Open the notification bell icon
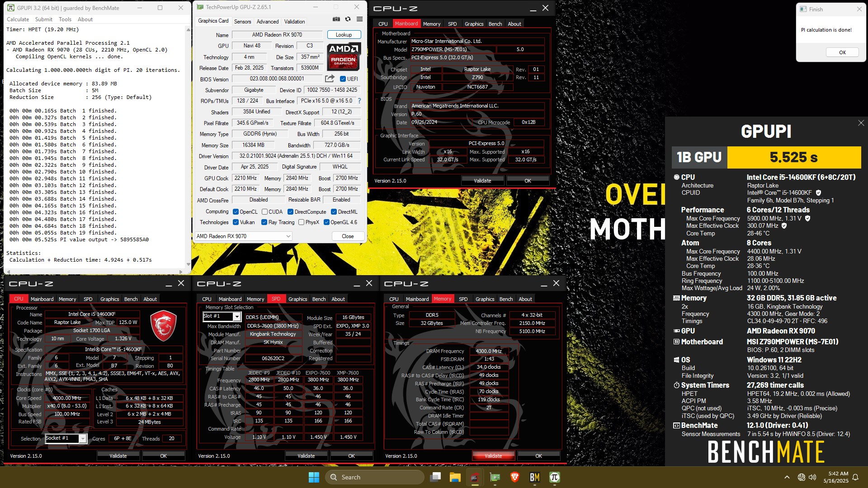The image size is (868, 488). coord(855,477)
